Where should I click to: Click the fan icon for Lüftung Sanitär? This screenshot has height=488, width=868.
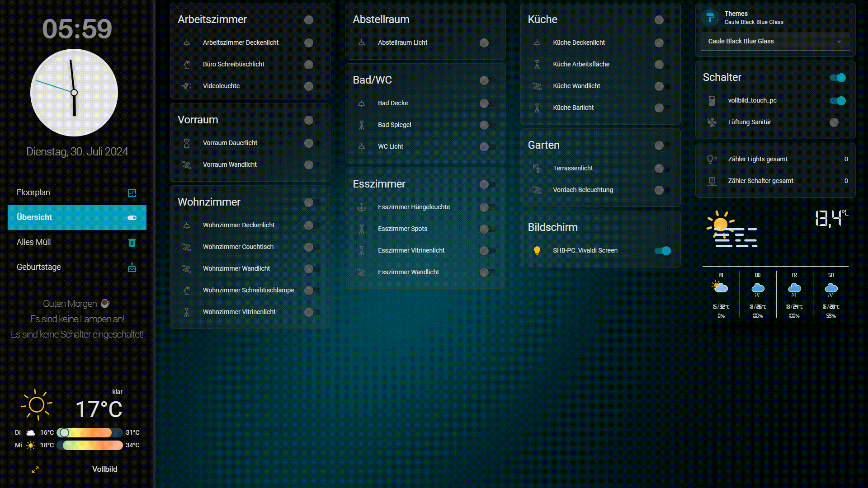tap(712, 122)
